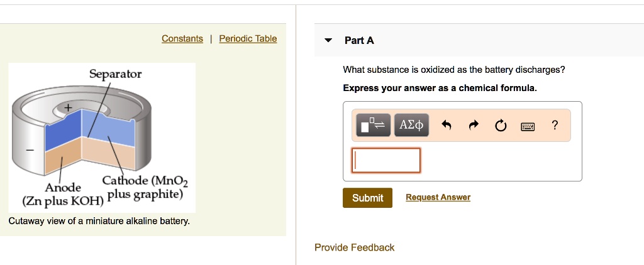Click the Part A heading text
Screen dimensions: 644x265
point(359,40)
